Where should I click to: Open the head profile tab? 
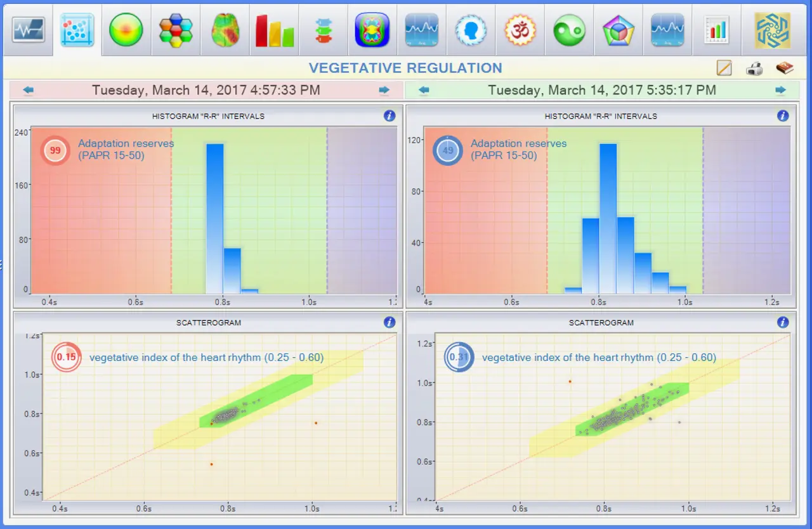470,30
